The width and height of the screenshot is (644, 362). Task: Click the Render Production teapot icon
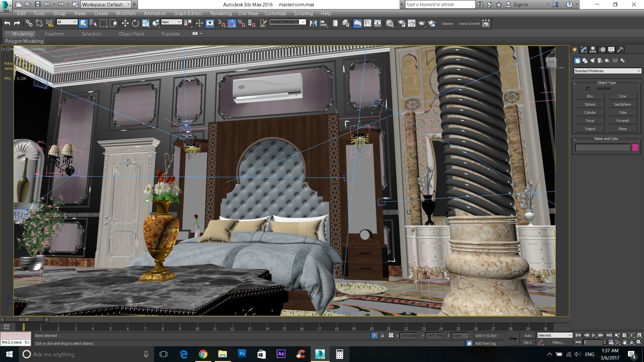point(422,23)
